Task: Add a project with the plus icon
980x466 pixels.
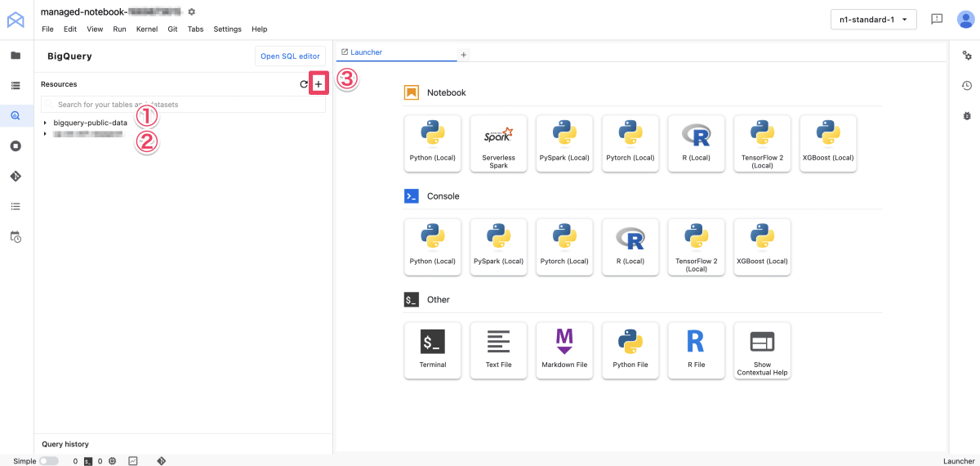Action: pos(318,84)
